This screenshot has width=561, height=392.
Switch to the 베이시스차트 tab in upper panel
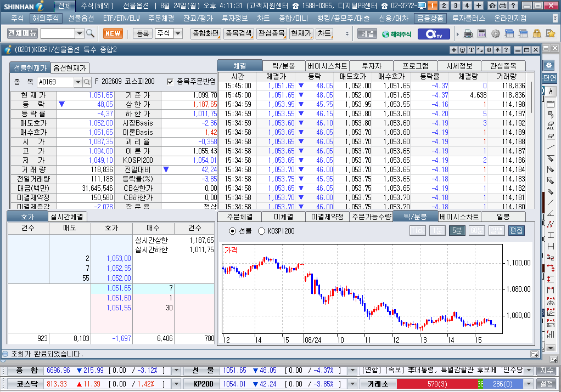point(327,66)
